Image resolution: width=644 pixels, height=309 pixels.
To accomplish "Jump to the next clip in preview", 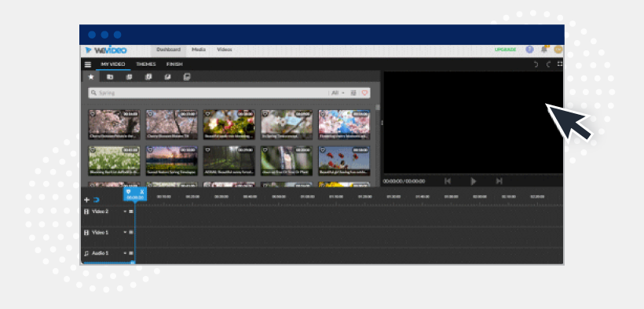I will tap(499, 181).
